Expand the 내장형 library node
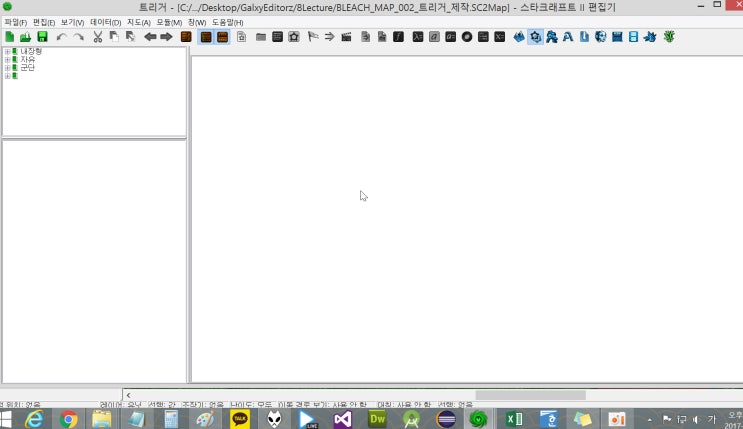The width and height of the screenshot is (743, 429). (x=7, y=51)
